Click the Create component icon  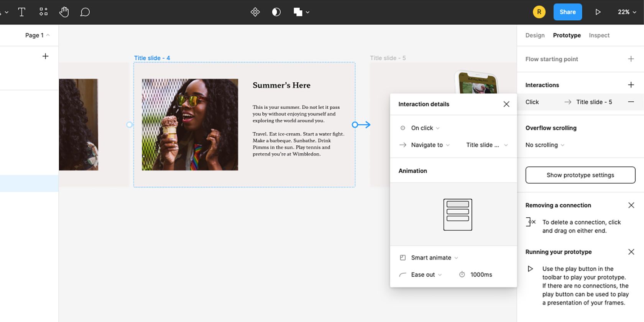(x=255, y=12)
